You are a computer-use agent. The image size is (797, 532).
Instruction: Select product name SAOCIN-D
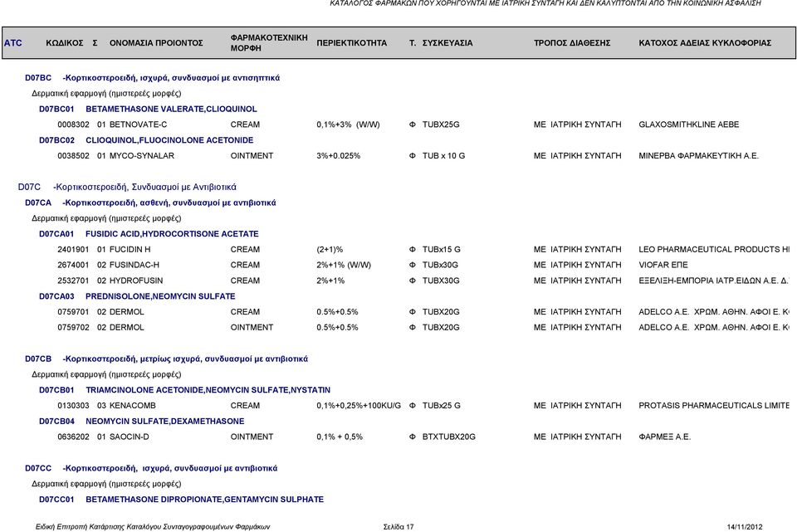(130, 437)
